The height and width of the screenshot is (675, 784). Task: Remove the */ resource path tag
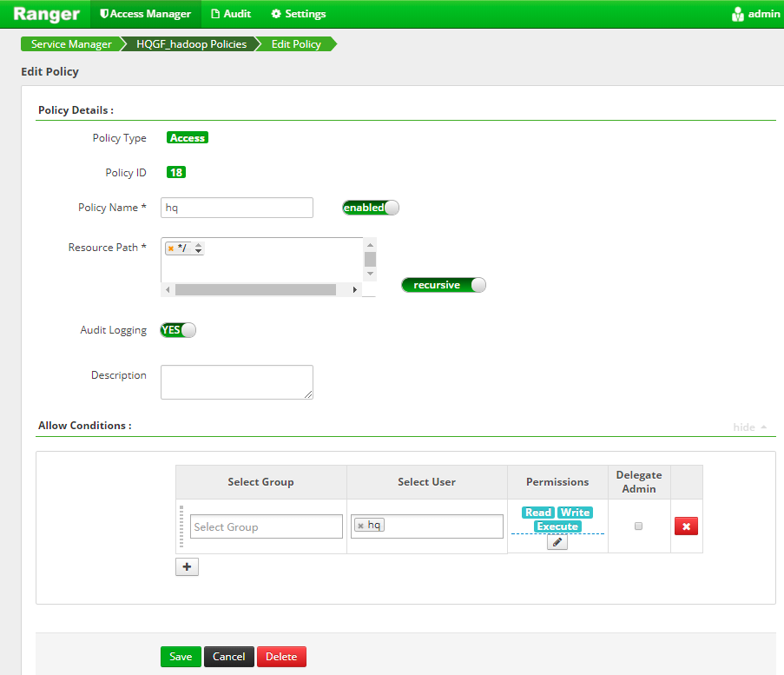(171, 248)
